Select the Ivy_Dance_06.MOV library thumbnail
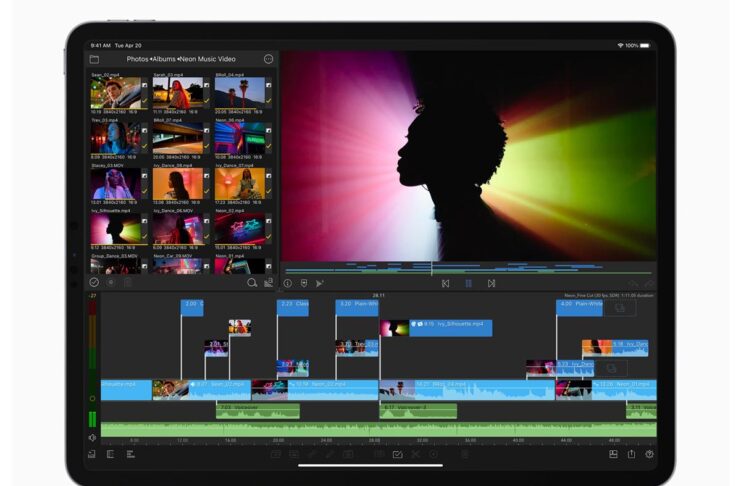The height and width of the screenshot is (486, 741). click(x=178, y=229)
